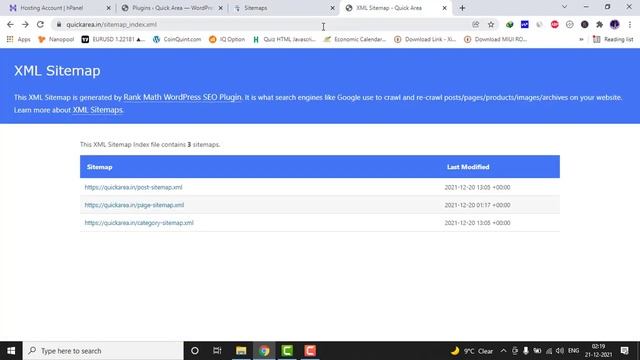Reload the current page
The image size is (640, 360).
click(40, 24)
